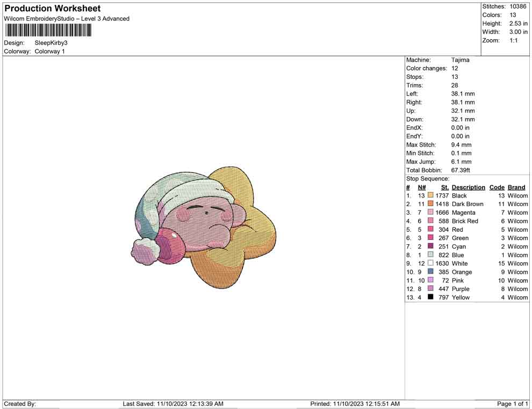The image size is (532, 409).
Task: Click the Yellow description text
Action: [x=461, y=297]
